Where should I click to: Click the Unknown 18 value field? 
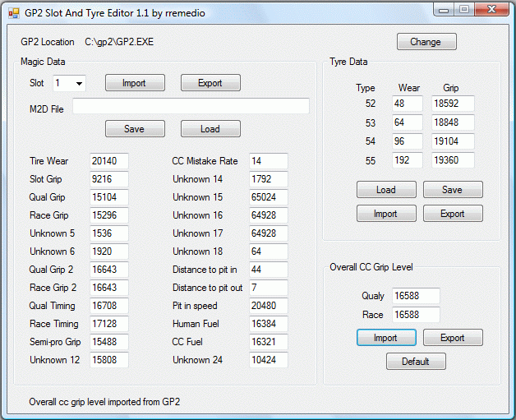pyautogui.click(x=268, y=252)
